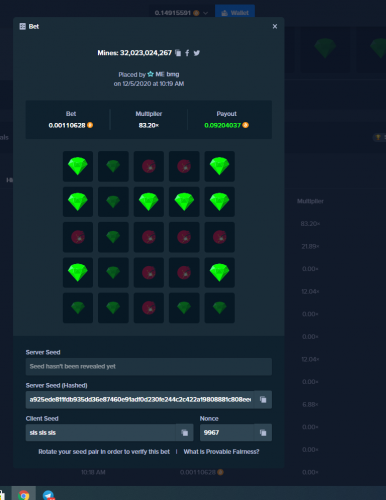Click the Client Seed field

[101, 433]
